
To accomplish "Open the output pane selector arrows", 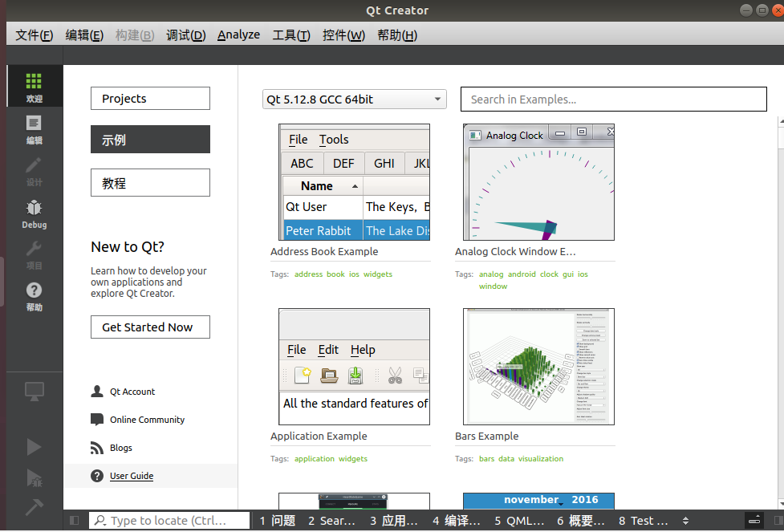I will point(685,521).
